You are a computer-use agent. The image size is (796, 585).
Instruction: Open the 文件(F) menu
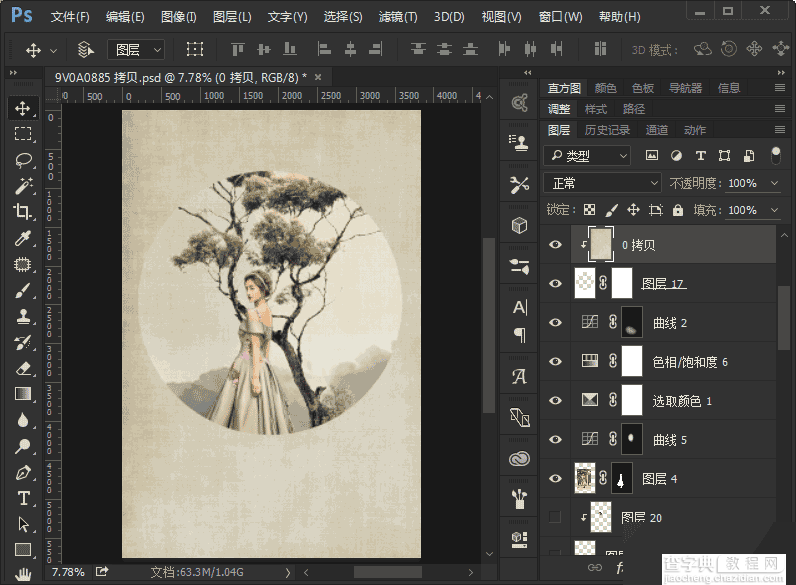(70, 17)
